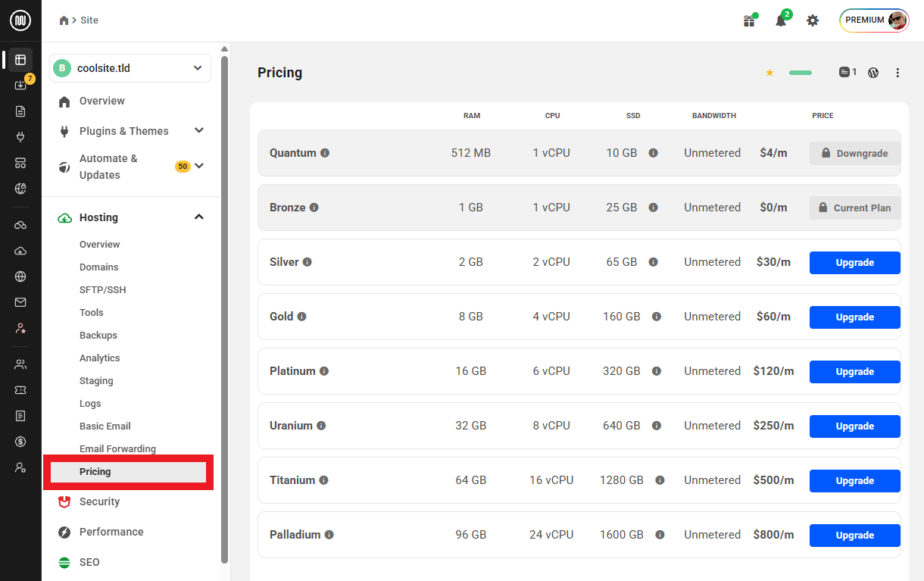
Task: Click the locked Current Plan button
Action: point(855,208)
